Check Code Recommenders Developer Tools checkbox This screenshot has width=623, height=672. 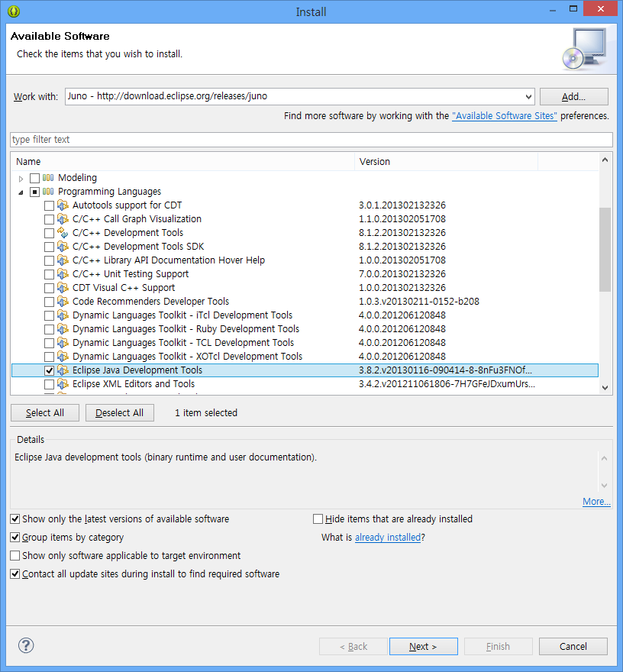pos(50,302)
